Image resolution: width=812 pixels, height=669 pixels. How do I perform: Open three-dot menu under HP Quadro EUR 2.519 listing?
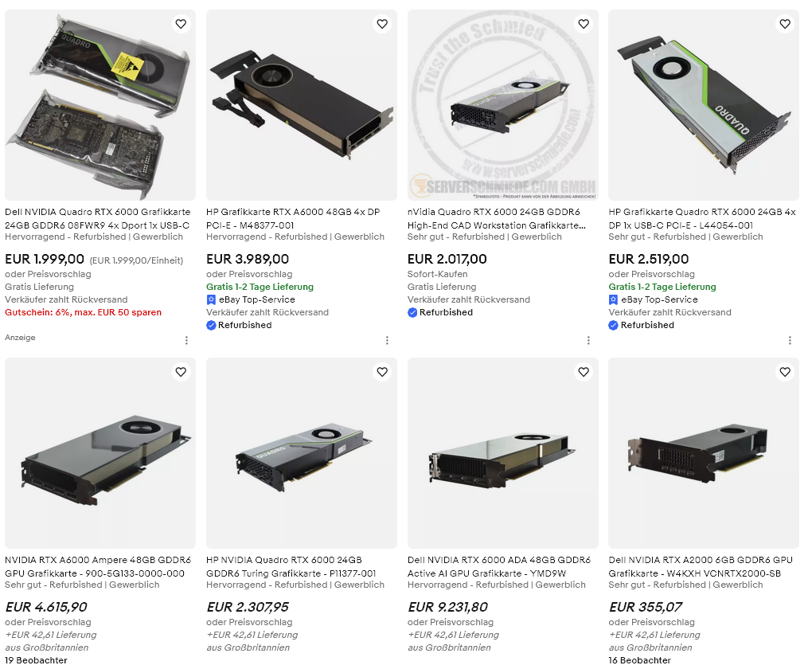coord(790,340)
